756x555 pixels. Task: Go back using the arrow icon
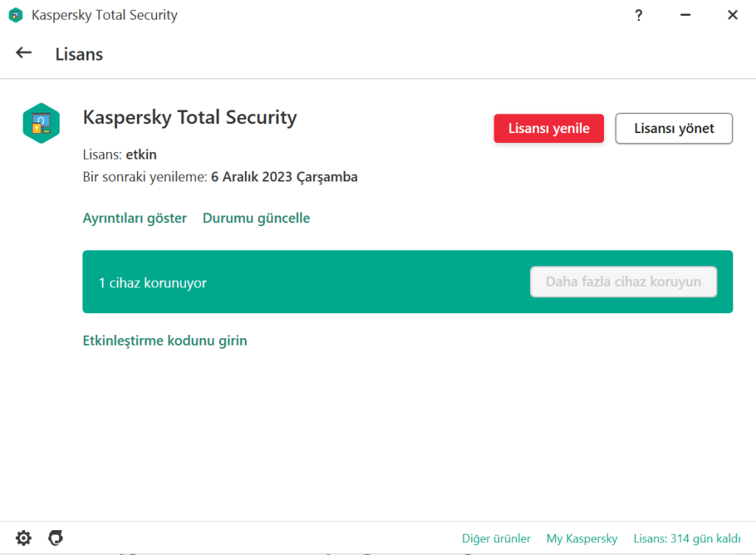click(x=23, y=53)
